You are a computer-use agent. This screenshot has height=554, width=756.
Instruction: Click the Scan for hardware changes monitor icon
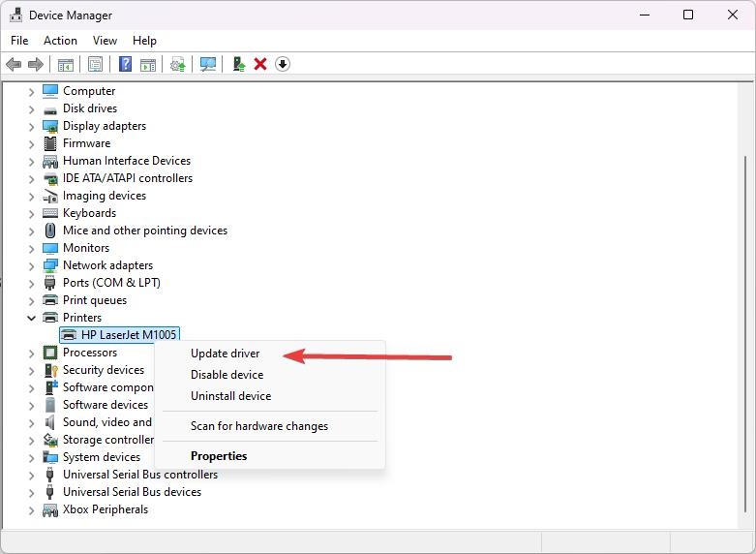(208, 64)
